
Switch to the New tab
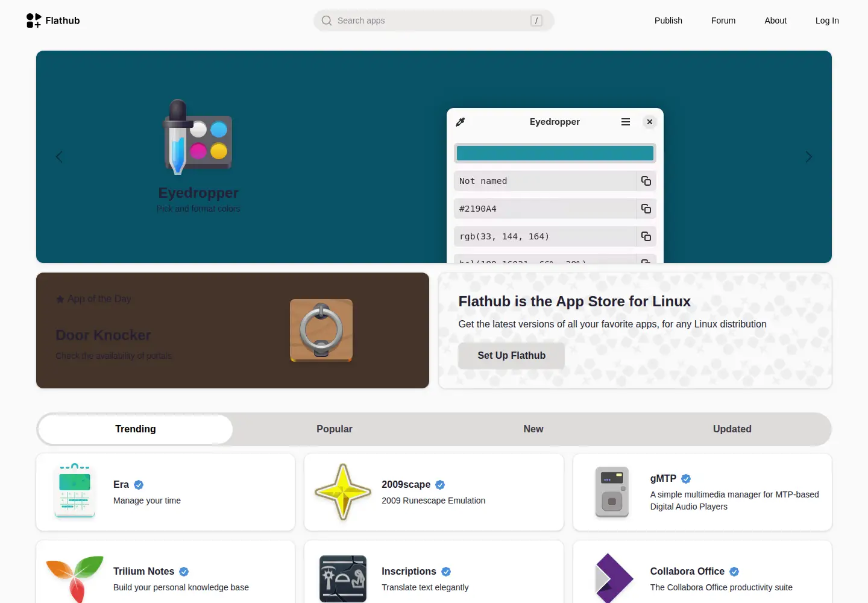coord(533,429)
